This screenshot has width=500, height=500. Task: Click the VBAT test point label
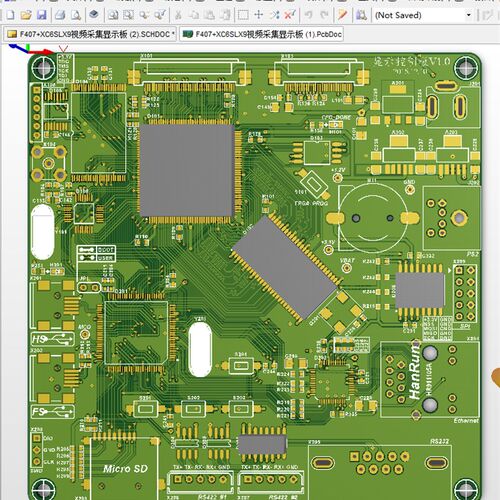(347, 260)
